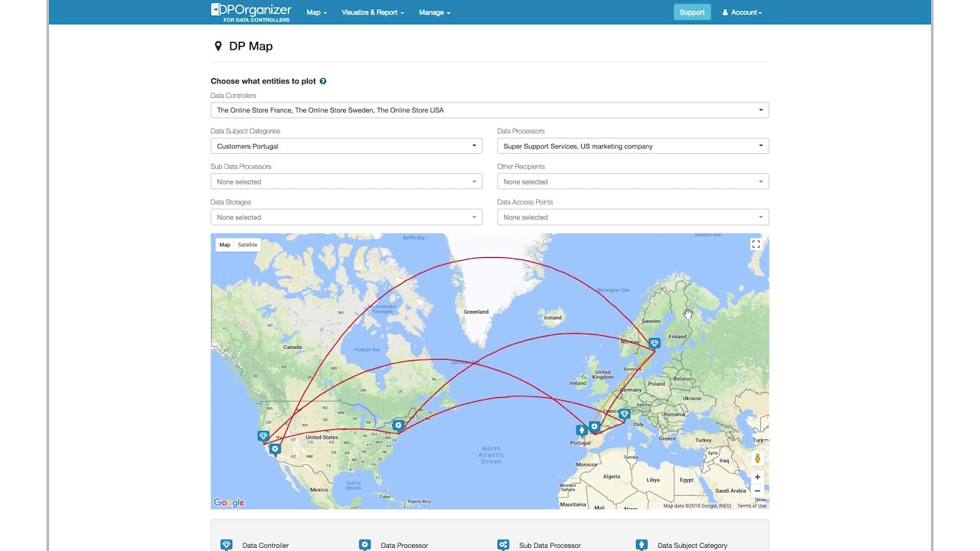980x551 pixels.
Task: Click the Iceland label on the map
Action: point(553,318)
